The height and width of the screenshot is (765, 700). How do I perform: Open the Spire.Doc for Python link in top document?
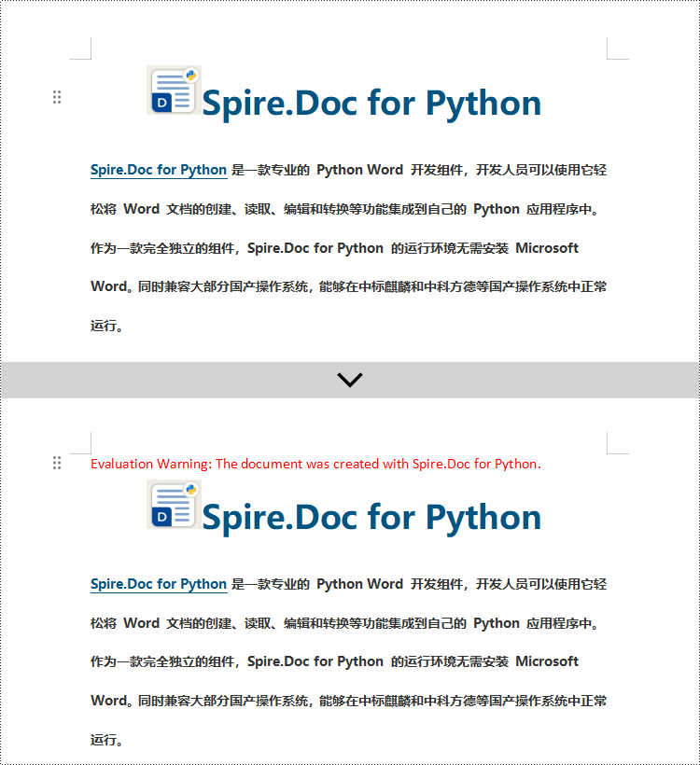pyautogui.click(x=159, y=170)
